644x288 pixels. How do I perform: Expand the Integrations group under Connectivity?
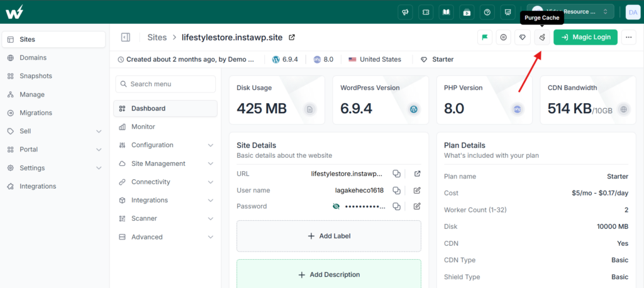pos(211,201)
